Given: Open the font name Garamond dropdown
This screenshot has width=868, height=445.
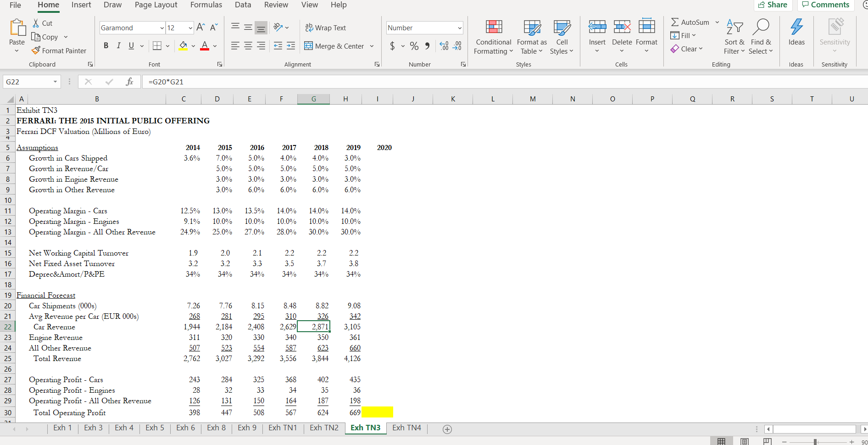Looking at the screenshot, I should pos(162,28).
